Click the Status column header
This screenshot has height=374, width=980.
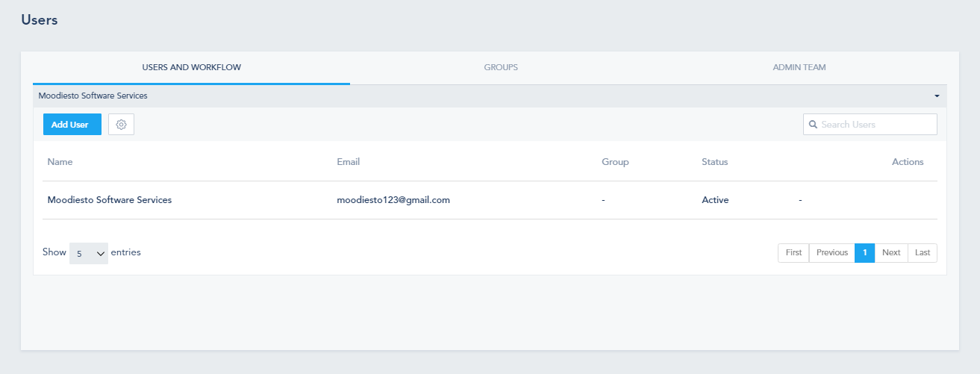point(715,162)
